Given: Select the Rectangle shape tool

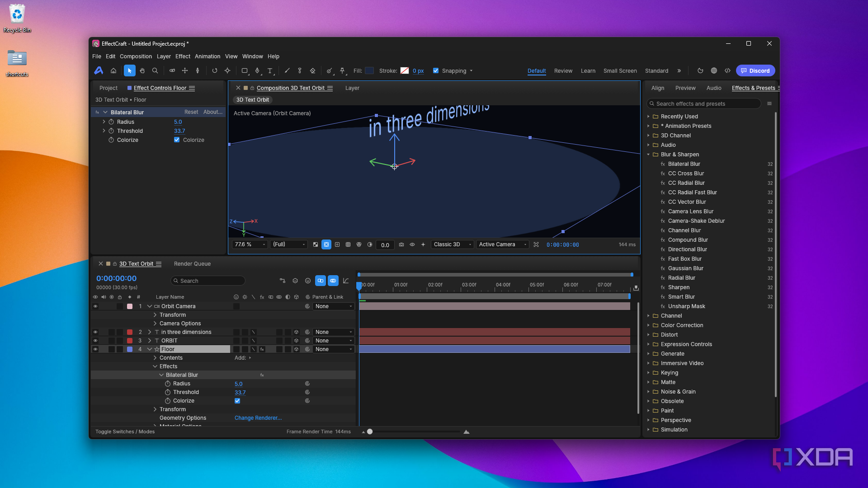Looking at the screenshot, I should [x=245, y=71].
